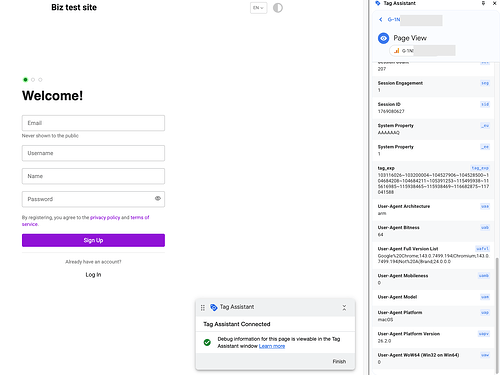Click the 'Already have an account?' text
The image size is (500, 375).
tap(93, 262)
